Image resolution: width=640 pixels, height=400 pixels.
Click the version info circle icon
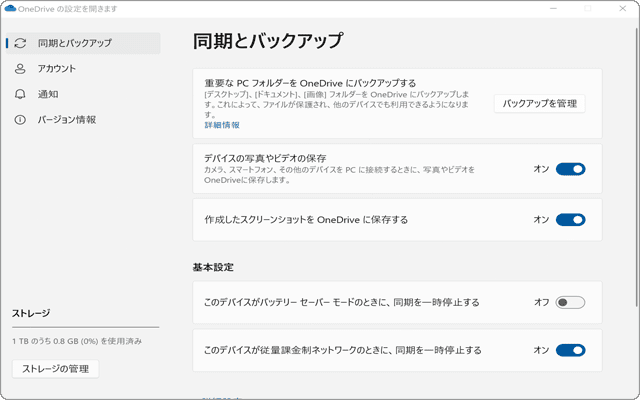click(20, 120)
